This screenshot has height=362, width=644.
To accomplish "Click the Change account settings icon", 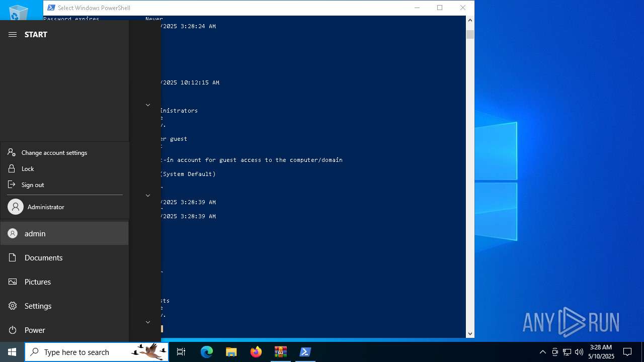I will point(12,152).
